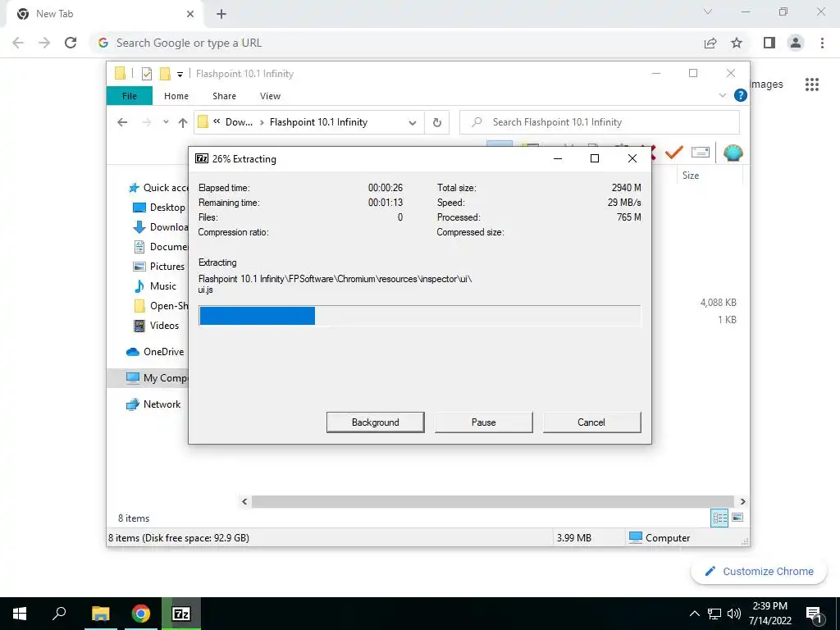Image resolution: width=840 pixels, height=630 pixels.
Task: Go up one folder level
Action: point(183,123)
